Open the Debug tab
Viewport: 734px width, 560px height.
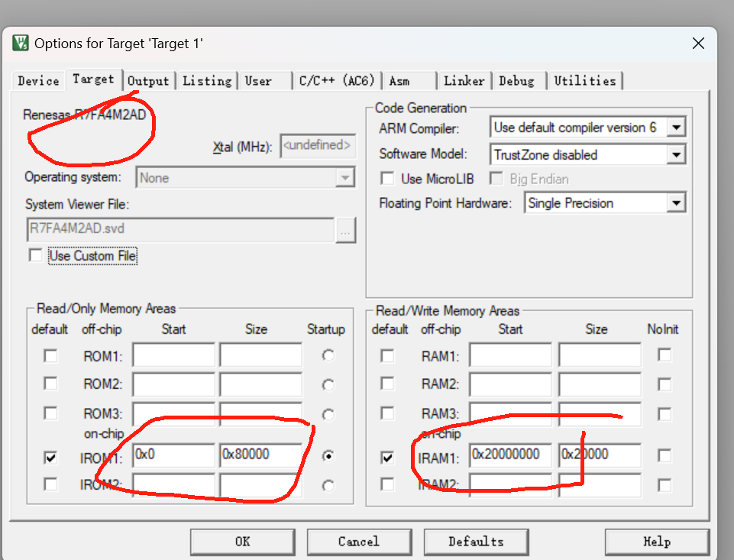click(x=519, y=81)
